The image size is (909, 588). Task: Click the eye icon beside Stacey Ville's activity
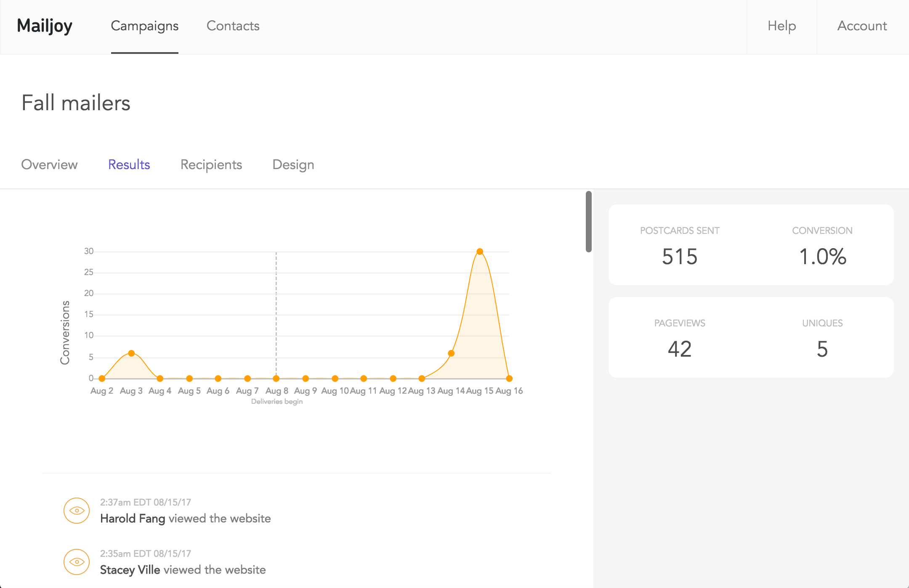(77, 562)
